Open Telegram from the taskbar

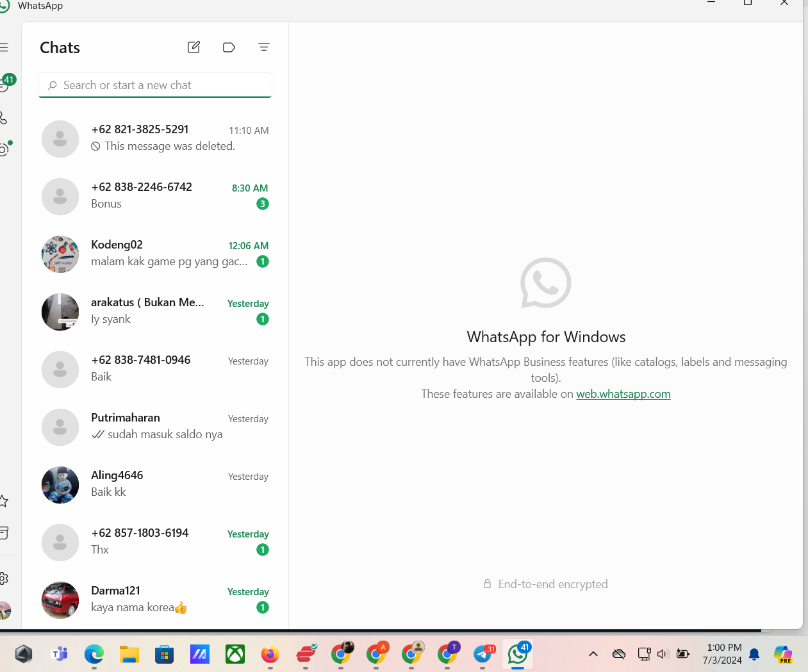pyautogui.click(x=483, y=654)
